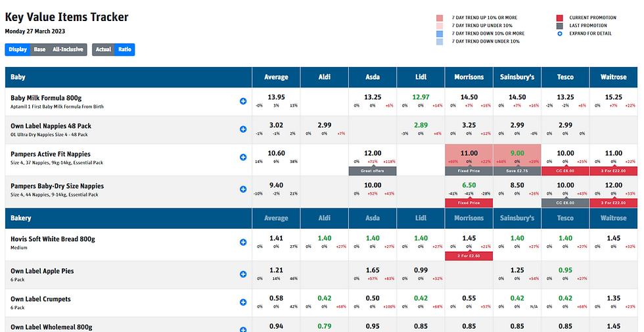644x332 pixels.
Task: Click Waitrose price 15.25 for Baby Milk Formula
Action: tap(614, 97)
